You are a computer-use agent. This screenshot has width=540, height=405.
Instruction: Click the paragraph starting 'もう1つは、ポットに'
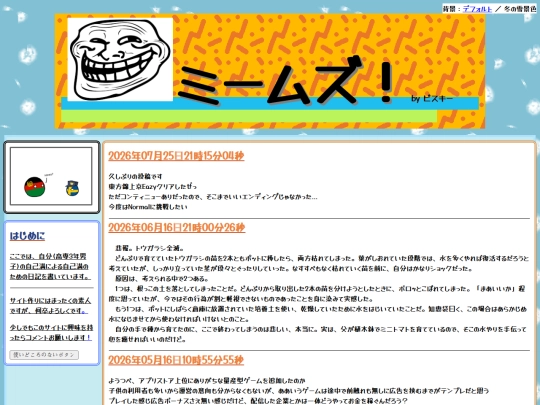tap(317, 314)
